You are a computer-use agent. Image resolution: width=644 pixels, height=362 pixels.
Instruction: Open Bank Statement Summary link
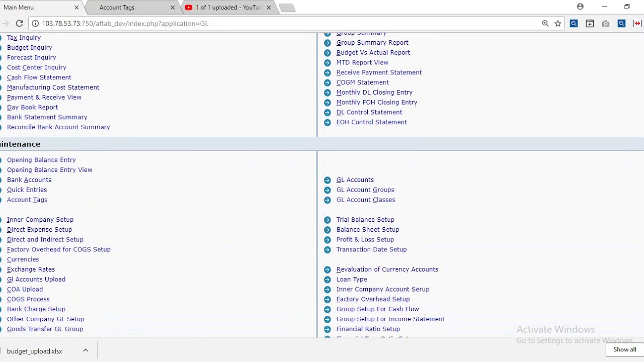[x=47, y=117]
